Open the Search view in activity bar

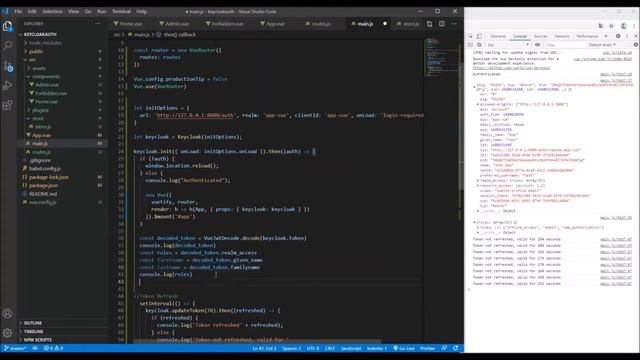pyautogui.click(x=7, y=45)
